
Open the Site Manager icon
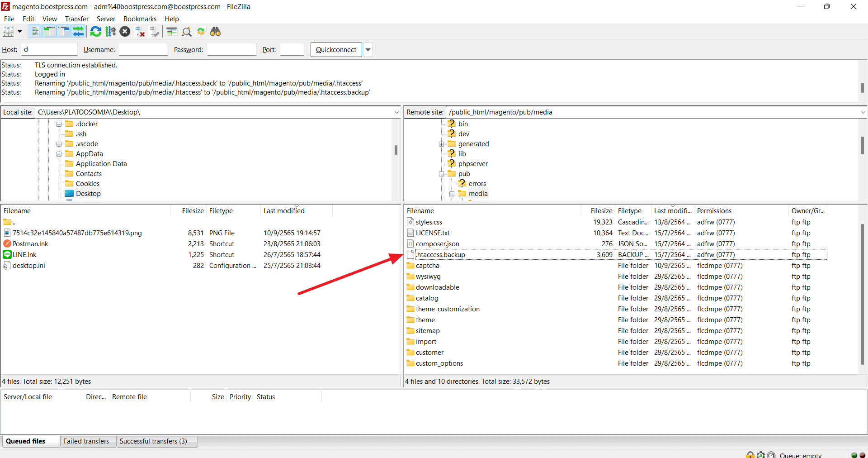pos(8,32)
